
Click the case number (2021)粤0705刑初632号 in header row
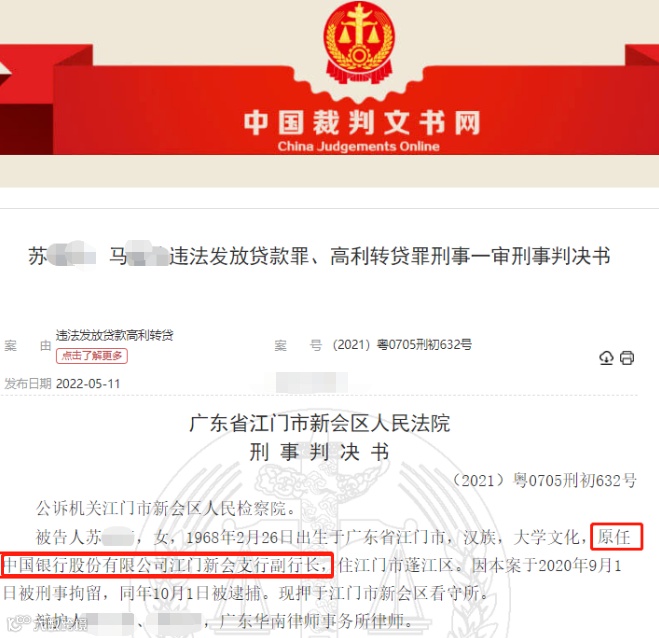(402, 345)
